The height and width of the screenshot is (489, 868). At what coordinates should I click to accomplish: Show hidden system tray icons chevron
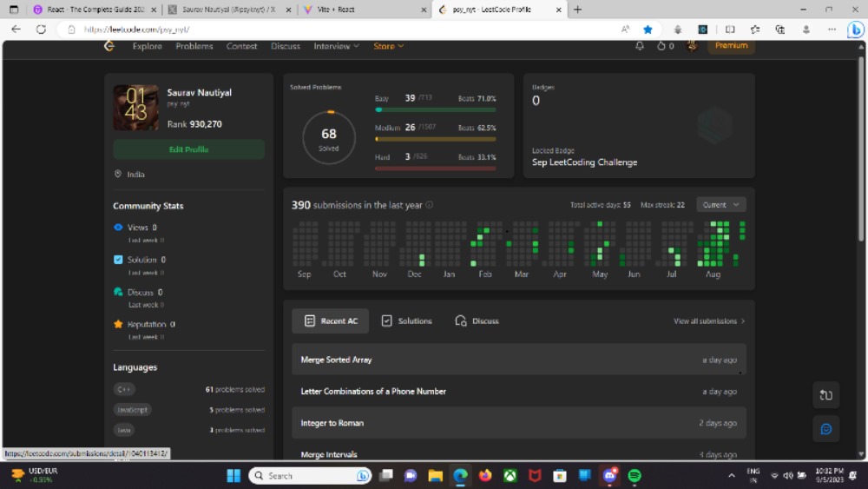point(731,476)
